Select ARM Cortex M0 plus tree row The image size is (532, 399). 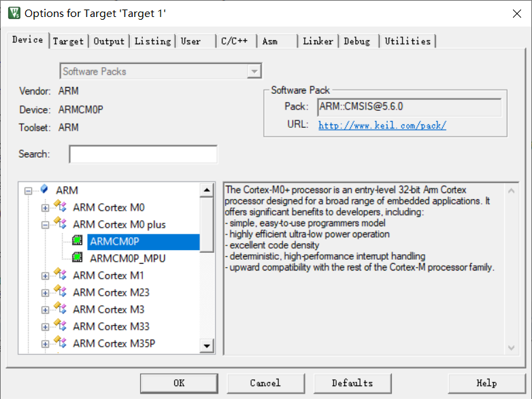[x=119, y=225]
